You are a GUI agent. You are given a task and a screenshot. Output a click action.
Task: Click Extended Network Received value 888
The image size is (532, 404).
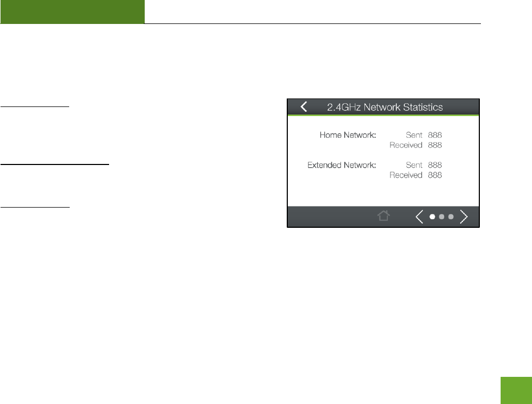click(435, 175)
